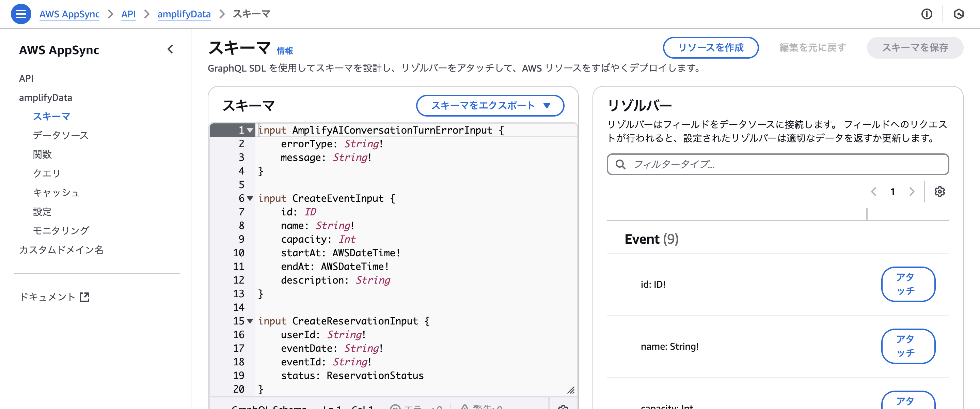This screenshot has height=409, width=980.
Task: Click the リソースを作成 button
Action: [x=710, y=48]
